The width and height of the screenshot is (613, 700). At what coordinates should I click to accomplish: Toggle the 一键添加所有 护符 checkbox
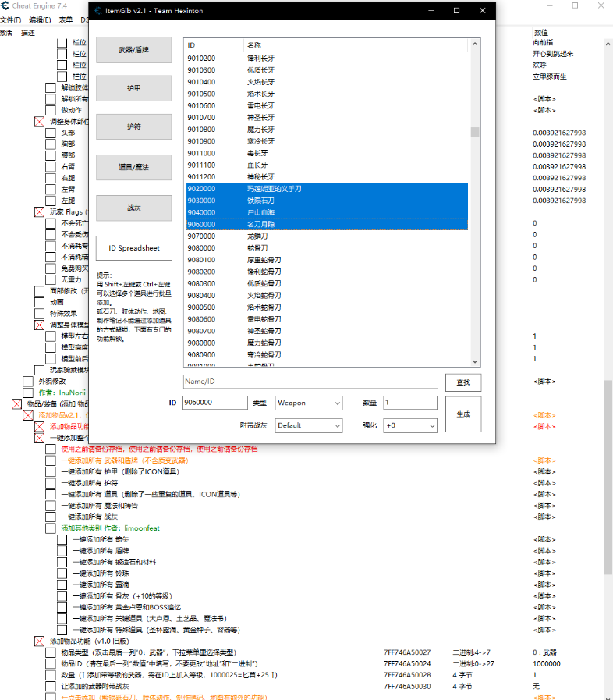point(51,483)
